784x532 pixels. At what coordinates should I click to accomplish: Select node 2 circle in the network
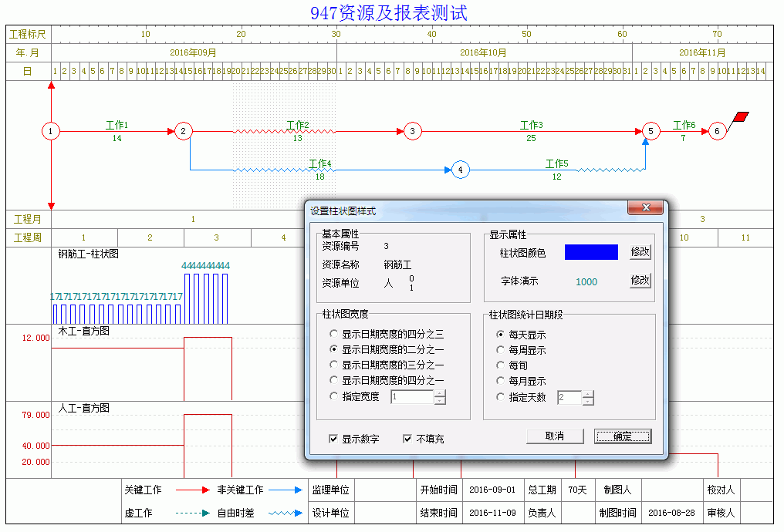[183, 132]
